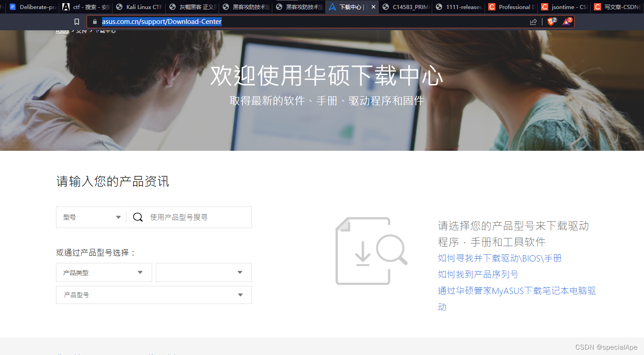Open the empty product series dropdown
The height and width of the screenshot is (355, 644).
tap(204, 272)
